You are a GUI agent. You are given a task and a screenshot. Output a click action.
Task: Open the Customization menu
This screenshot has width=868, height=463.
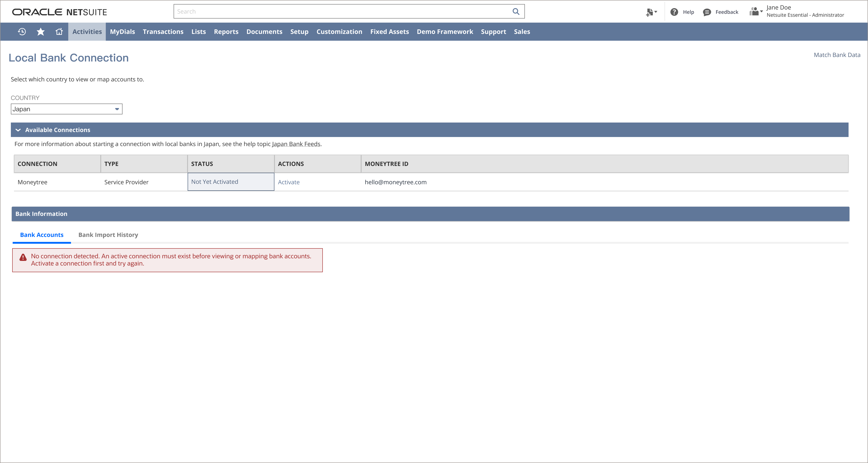[x=339, y=32]
